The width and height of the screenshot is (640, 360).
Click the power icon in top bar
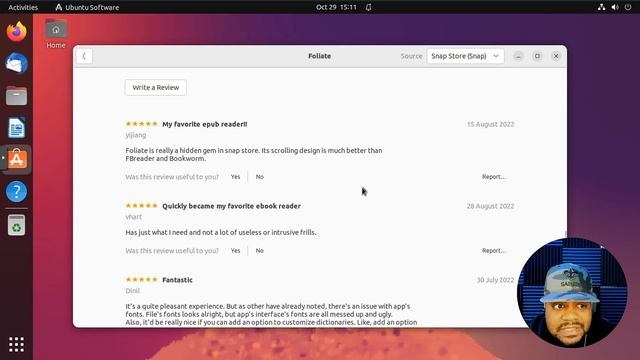628,7
